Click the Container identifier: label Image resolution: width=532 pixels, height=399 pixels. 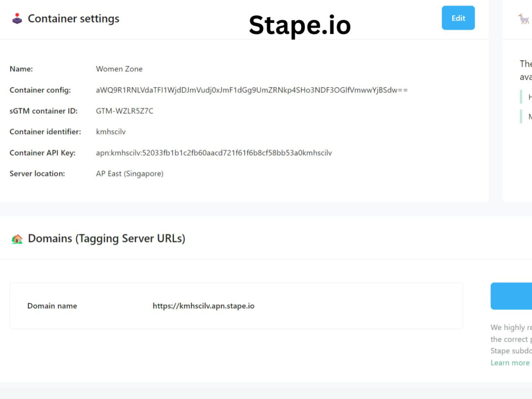tap(45, 131)
